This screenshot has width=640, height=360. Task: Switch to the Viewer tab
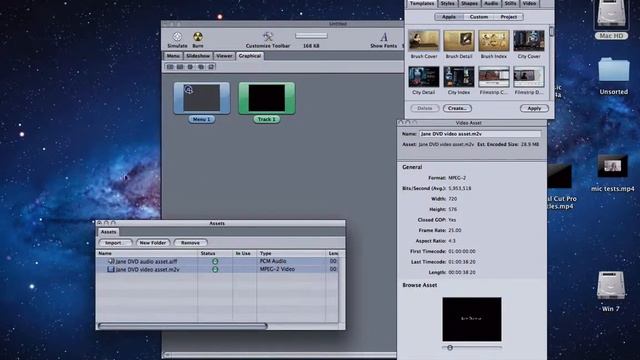click(x=224, y=56)
